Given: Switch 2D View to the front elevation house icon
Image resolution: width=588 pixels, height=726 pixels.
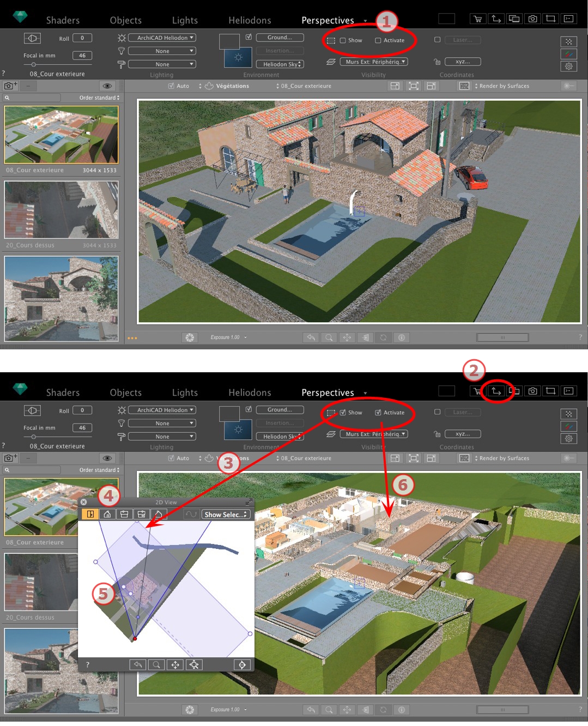Looking at the screenshot, I should [x=107, y=514].
